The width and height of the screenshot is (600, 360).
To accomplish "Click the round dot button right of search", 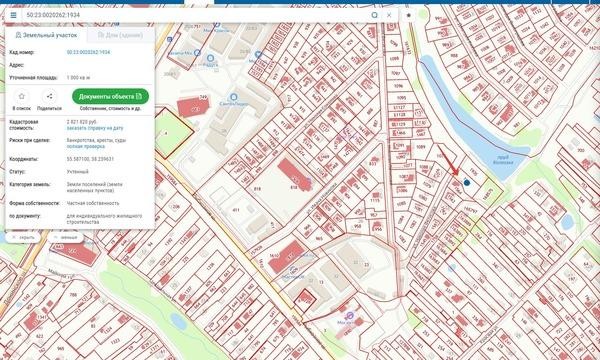I will click(x=409, y=15).
